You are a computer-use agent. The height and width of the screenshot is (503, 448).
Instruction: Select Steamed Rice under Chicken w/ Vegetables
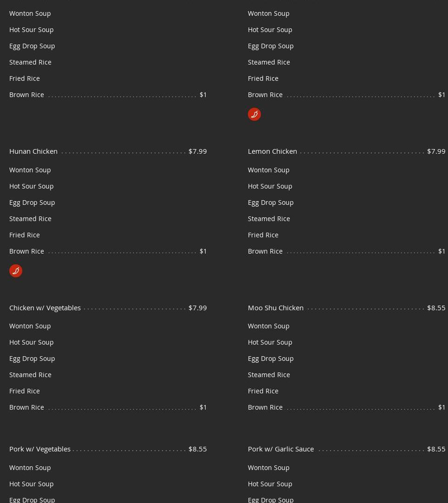[x=30, y=374]
